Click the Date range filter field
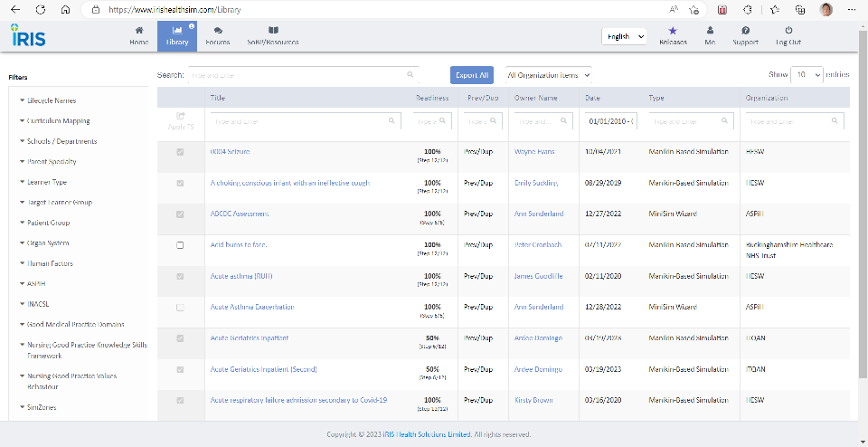Viewport: 868px width, 447px height. 611,120
